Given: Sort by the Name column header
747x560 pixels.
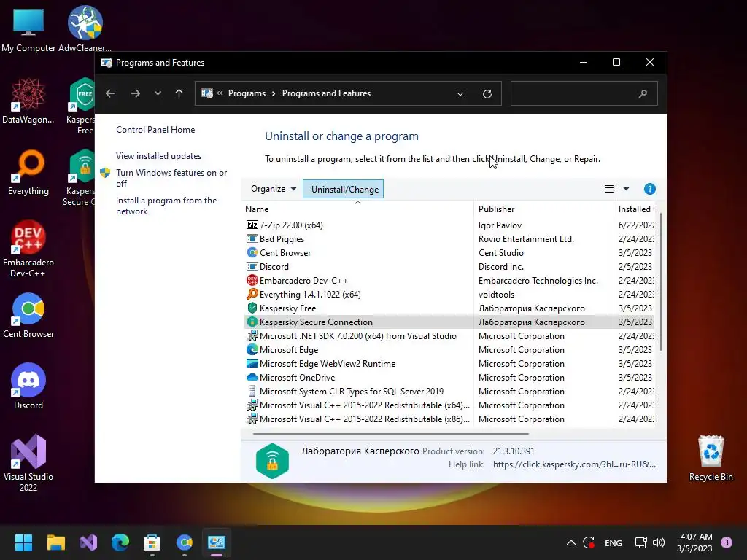Looking at the screenshot, I should point(257,209).
